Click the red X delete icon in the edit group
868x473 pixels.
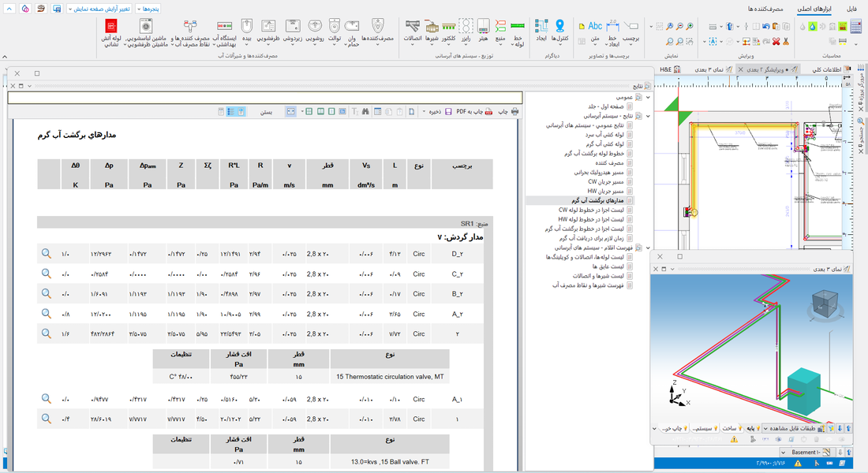point(776,42)
